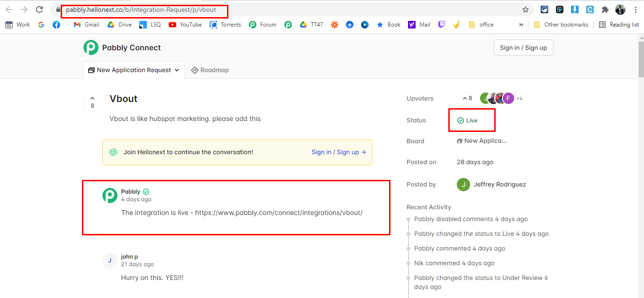Open the Extensions puzzle piece menu

coord(605,9)
